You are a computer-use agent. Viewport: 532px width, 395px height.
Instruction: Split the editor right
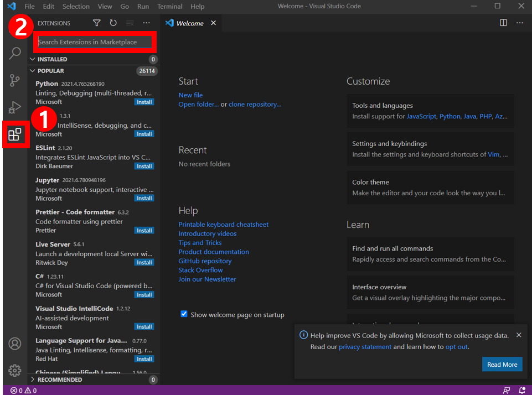pyautogui.click(x=504, y=23)
